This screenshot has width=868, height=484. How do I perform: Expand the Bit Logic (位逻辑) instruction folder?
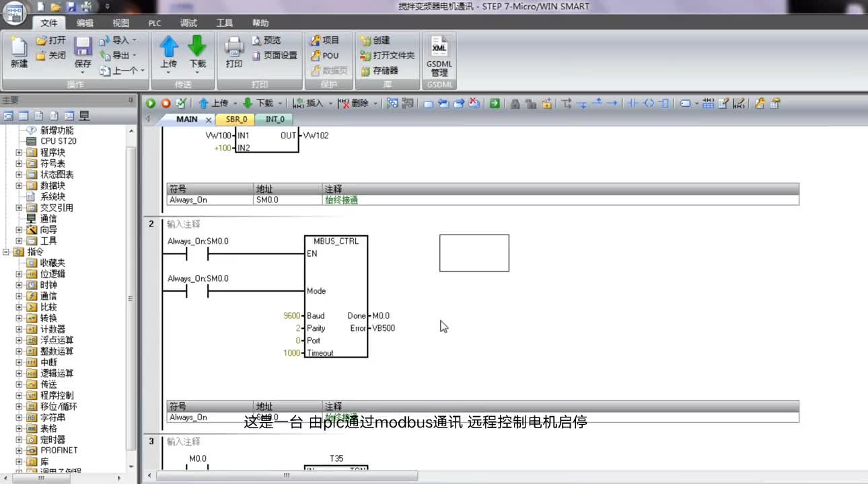pyautogui.click(x=19, y=274)
